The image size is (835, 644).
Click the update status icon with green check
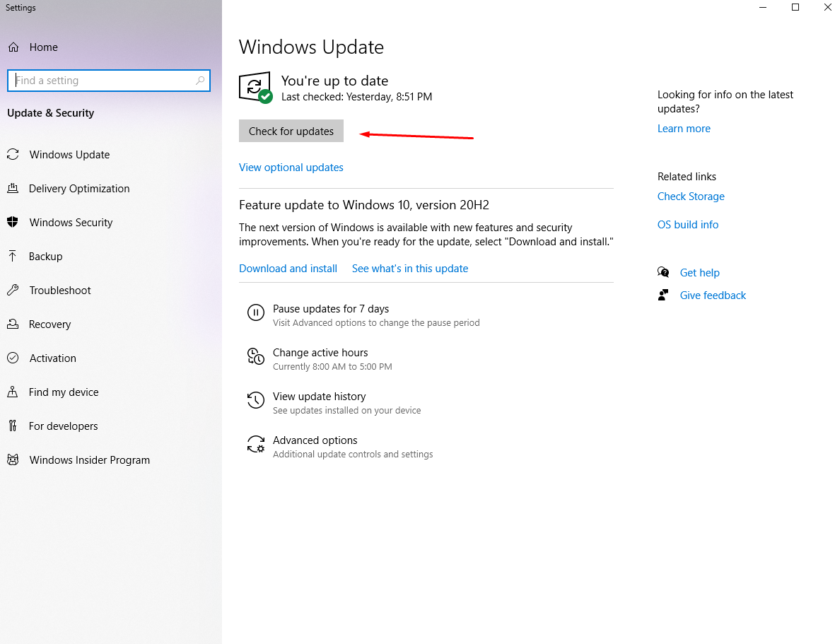(256, 88)
